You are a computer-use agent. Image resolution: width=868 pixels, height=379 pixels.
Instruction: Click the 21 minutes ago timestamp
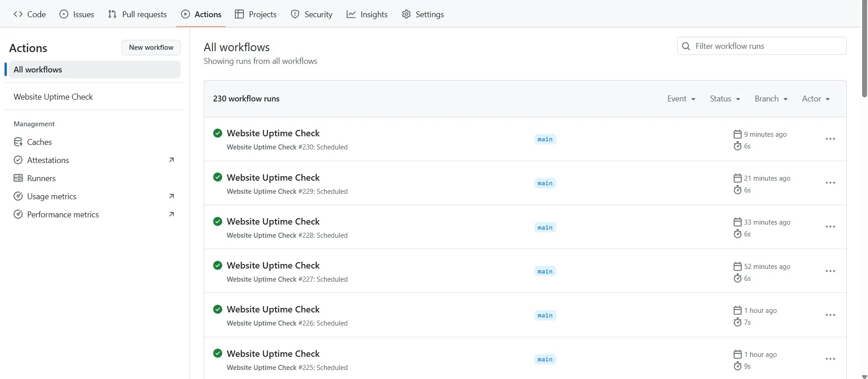pos(767,178)
